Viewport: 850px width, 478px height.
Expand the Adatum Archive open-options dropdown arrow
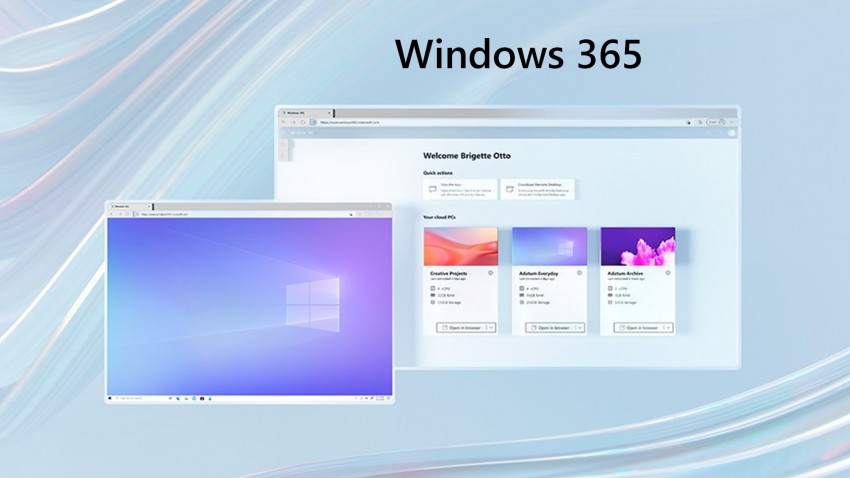668,328
